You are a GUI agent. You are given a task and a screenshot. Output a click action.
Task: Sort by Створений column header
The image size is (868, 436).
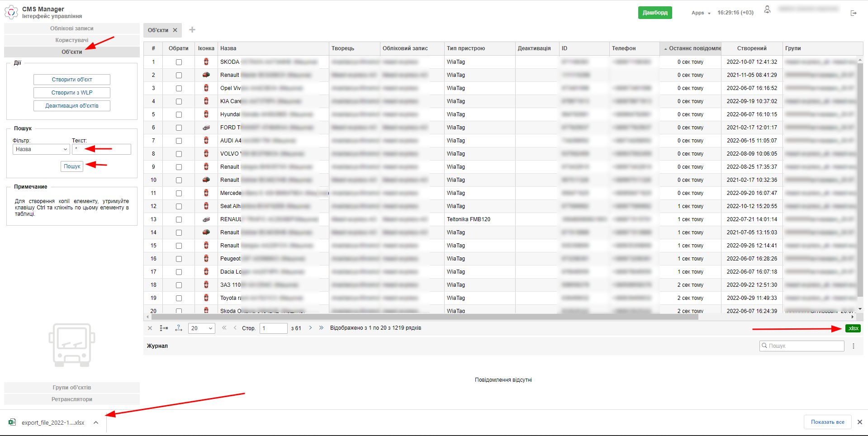pyautogui.click(x=752, y=48)
